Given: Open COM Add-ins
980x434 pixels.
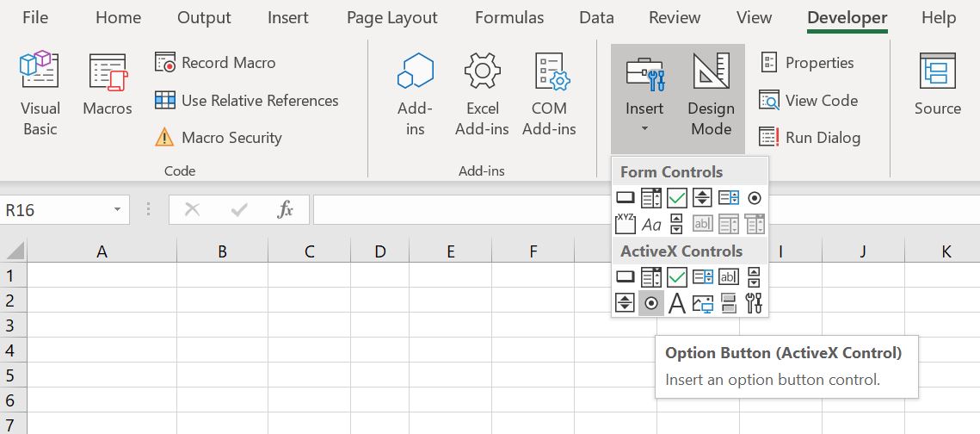Looking at the screenshot, I should tap(550, 94).
